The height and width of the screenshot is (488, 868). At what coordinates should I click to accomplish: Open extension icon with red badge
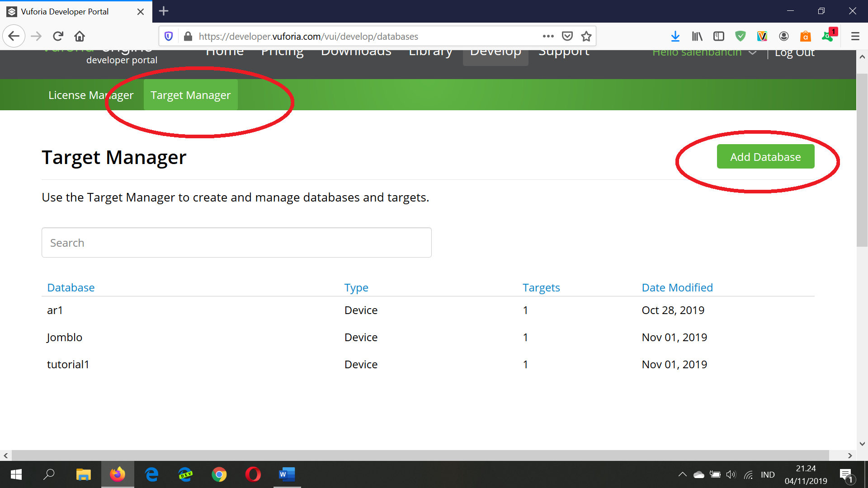coord(829,35)
